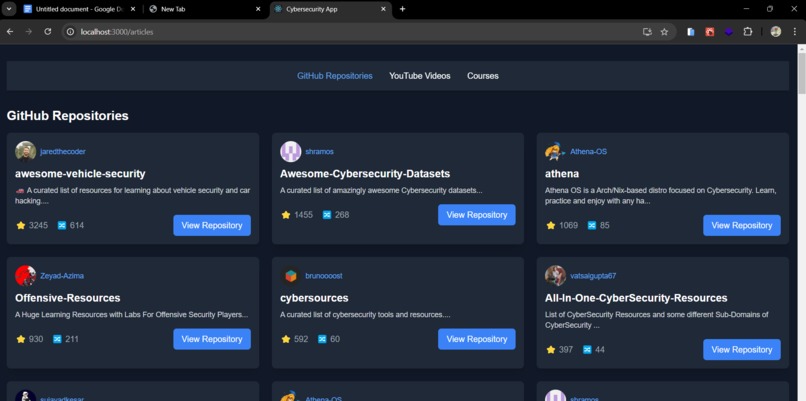View Repository for awesome-vehicle-security
The height and width of the screenshot is (401, 806).
212,225
